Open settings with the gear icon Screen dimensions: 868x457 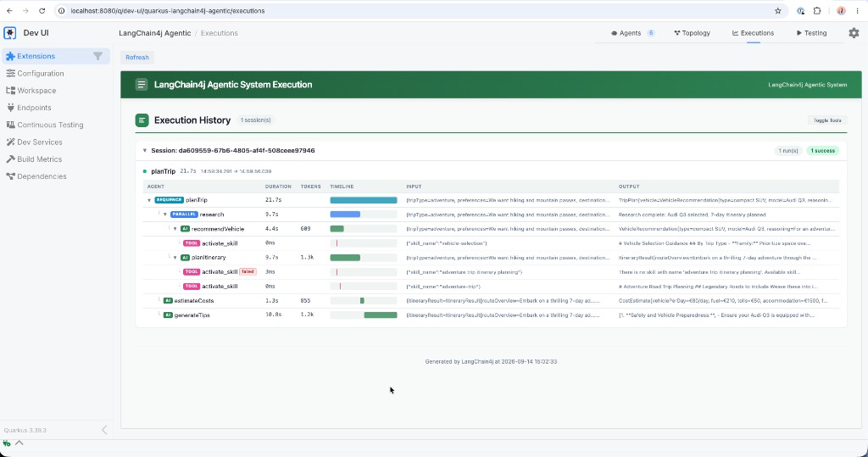[854, 33]
